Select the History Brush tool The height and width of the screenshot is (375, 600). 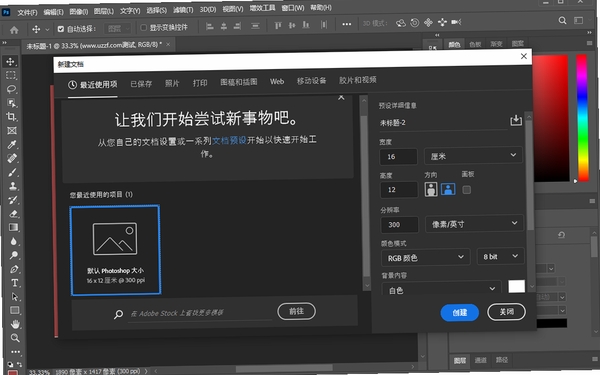[x=13, y=200]
